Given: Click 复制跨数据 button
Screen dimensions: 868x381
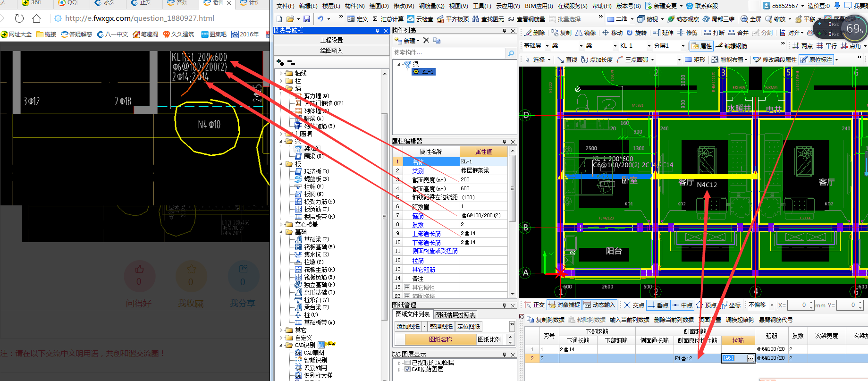Looking at the screenshot, I should [546, 320].
